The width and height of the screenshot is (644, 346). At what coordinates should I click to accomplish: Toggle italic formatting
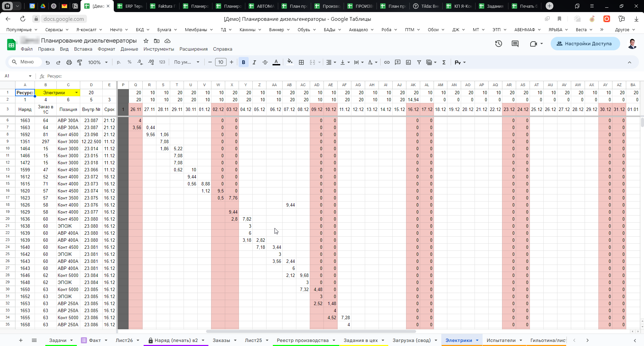[254, 62]
